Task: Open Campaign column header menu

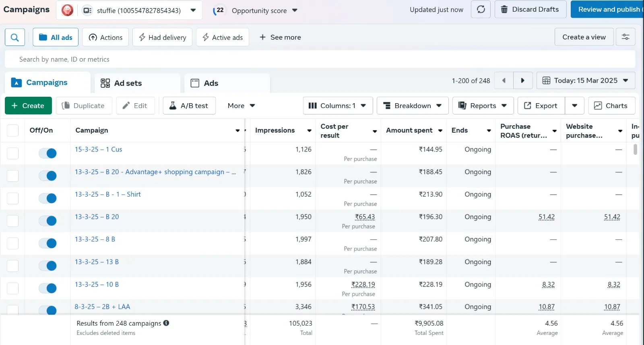Action: [x=237, y=131]
